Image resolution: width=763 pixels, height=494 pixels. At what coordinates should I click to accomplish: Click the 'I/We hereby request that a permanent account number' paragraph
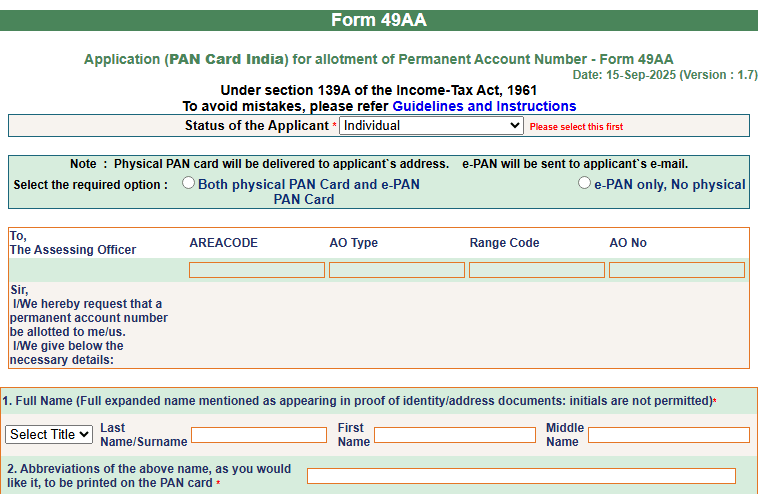pyautogui.click(x=89, y=318)
